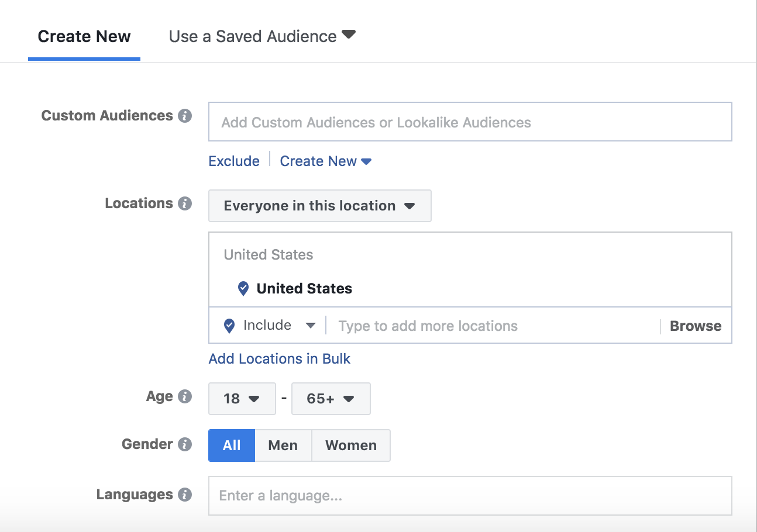Click the Languages info icon

(x=185, y=495)
